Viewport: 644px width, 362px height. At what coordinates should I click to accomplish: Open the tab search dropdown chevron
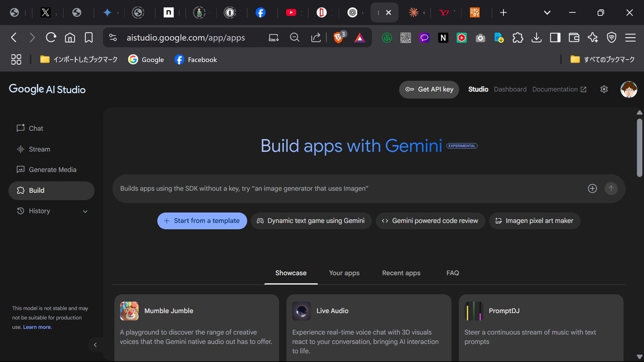[x=547, y=12]
